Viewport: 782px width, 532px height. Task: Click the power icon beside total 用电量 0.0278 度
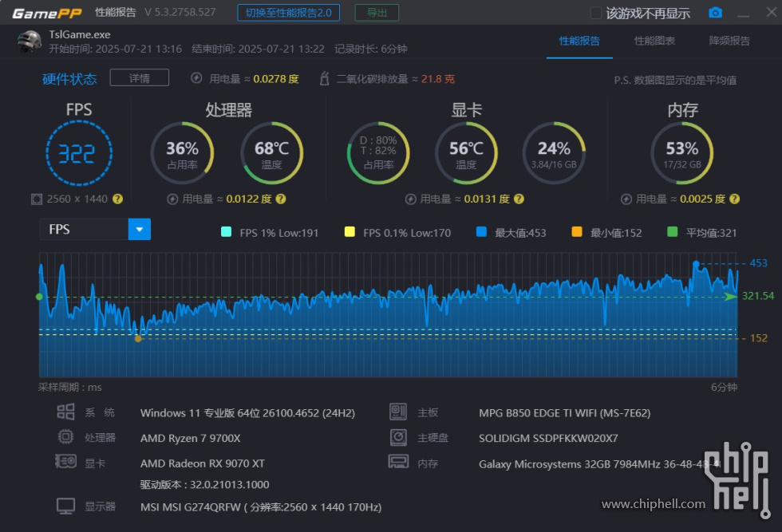(x=196, y=78)
